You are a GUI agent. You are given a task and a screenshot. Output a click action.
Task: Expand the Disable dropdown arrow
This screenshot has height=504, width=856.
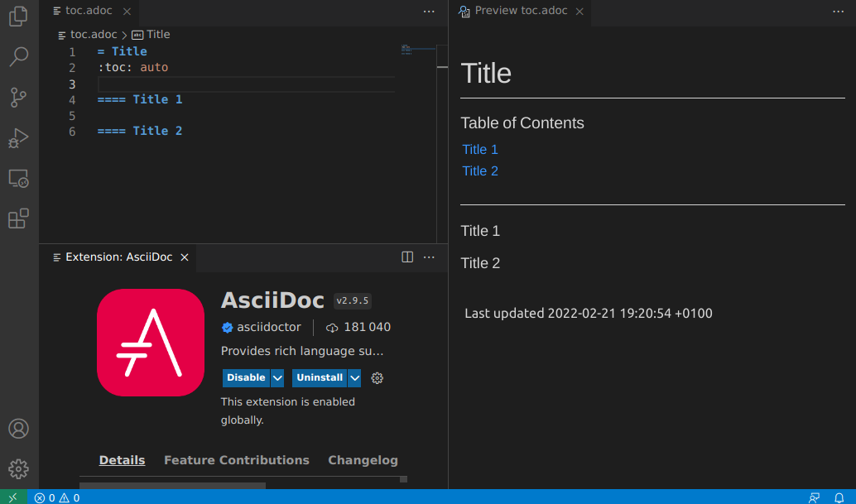click(x=277, y=377)
